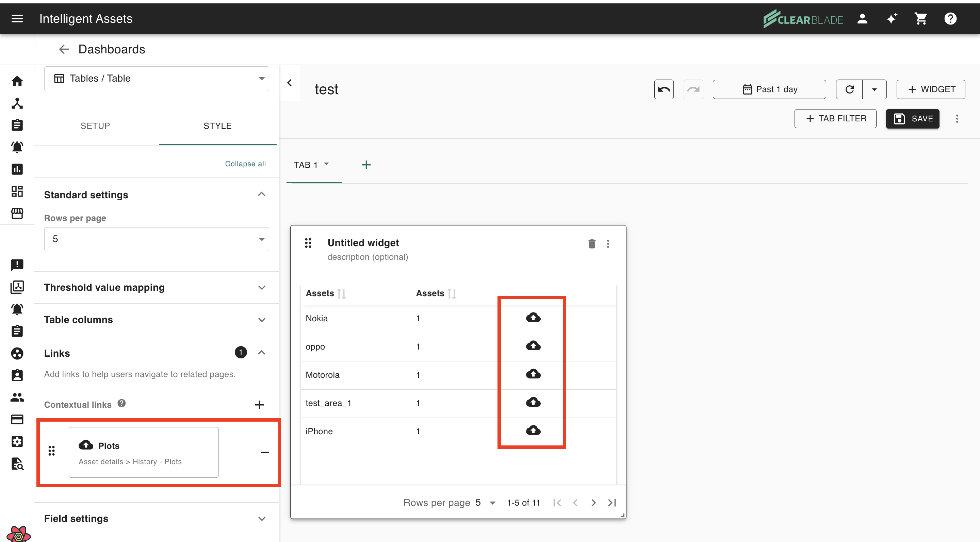The width and height of the screenshot is (980, 542).
Task: Remove the Plots contextual link
Action: coord(264,452)
